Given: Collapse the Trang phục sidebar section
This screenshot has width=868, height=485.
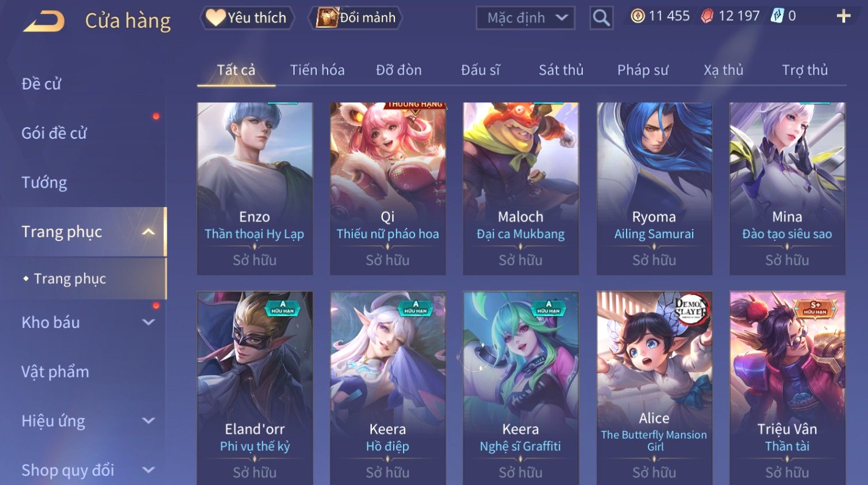Looking at the screenshot, I should 148,232.
